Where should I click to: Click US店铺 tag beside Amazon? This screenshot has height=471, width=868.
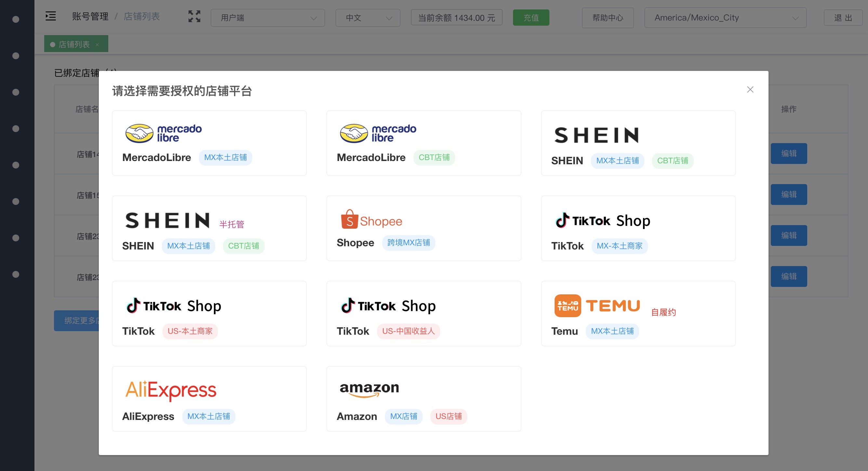click(x=449, y=416)
